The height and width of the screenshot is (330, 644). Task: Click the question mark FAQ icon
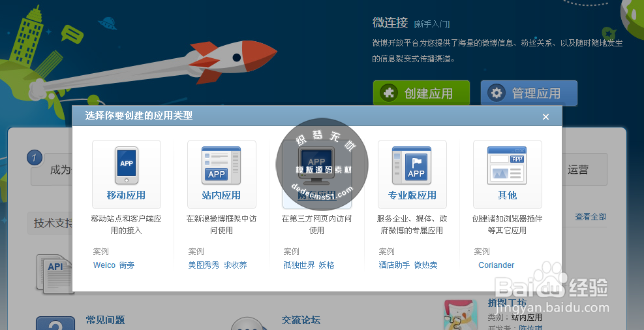coord(55,323)
